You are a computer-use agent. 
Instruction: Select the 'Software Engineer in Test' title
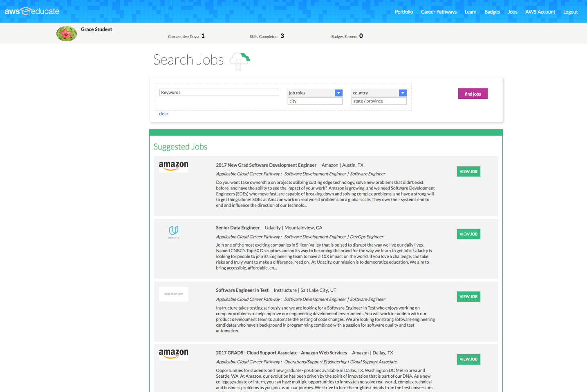coord(242,290)
